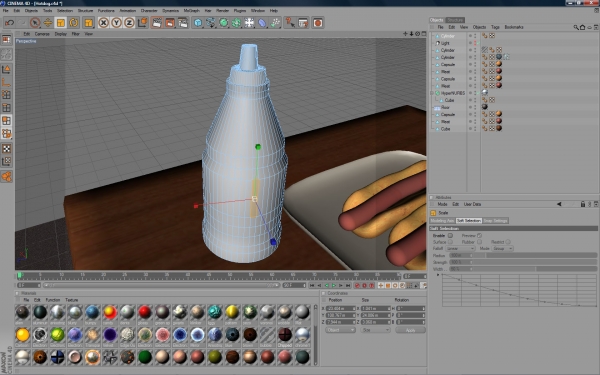Untick the Preview checkbox in Soft Selection
The width and height of the screenshot is (600, 375).
pyautogui.click(x=479, y=236)
